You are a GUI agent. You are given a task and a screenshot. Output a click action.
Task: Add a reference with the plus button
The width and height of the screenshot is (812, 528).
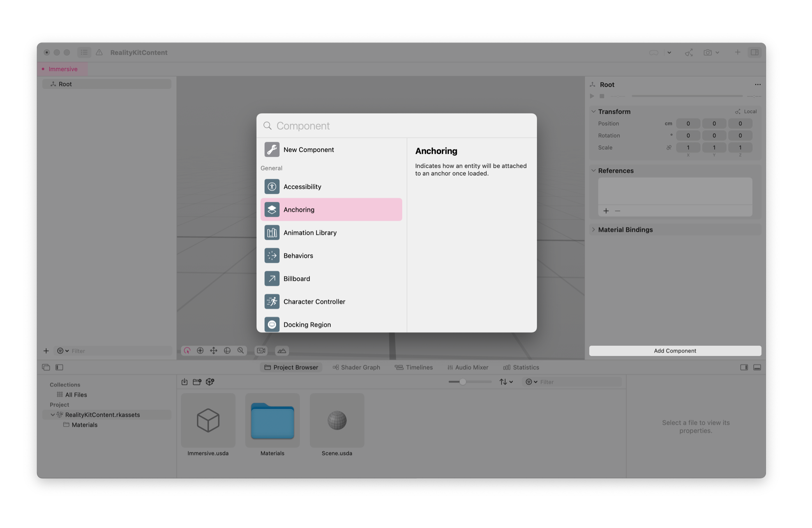point(606,211)
